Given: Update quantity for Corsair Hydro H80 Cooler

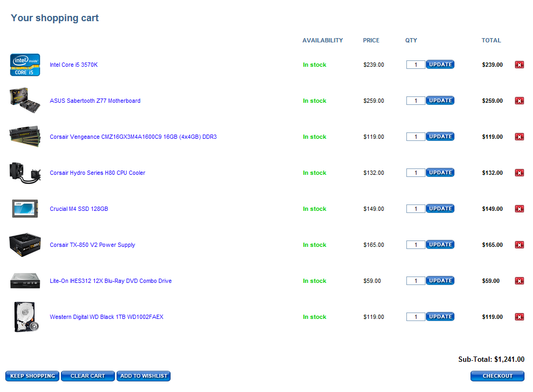Looking at the screenshot, I should pyautogui.click(x=440, y=173).
